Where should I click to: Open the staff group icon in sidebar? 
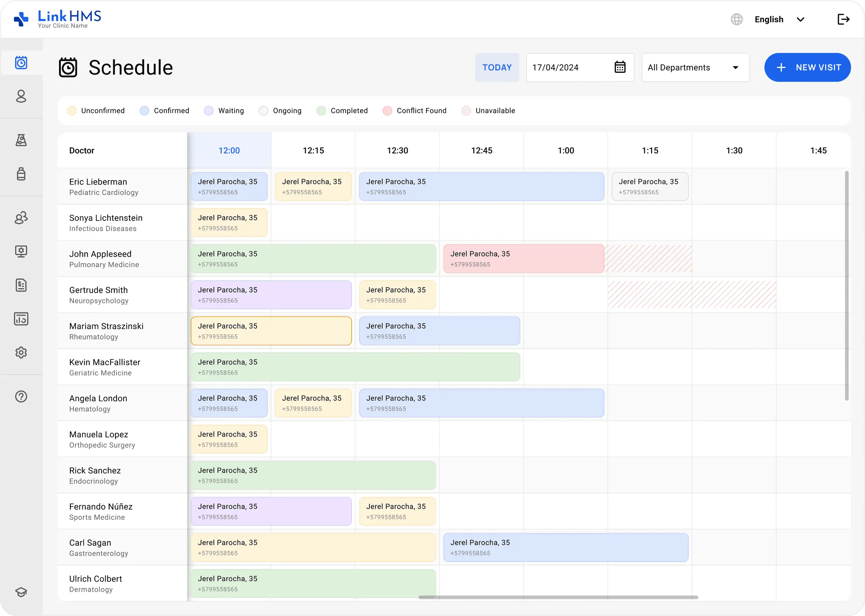pos(21,218)
